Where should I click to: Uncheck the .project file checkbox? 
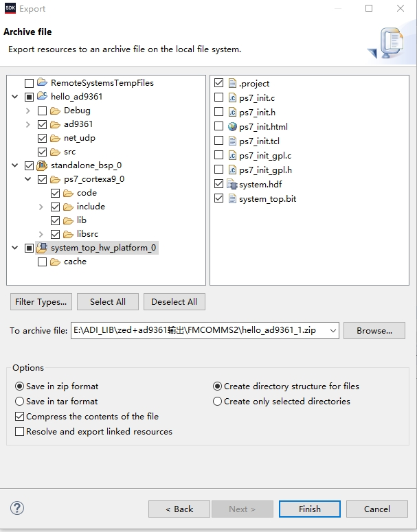[219, 83]
